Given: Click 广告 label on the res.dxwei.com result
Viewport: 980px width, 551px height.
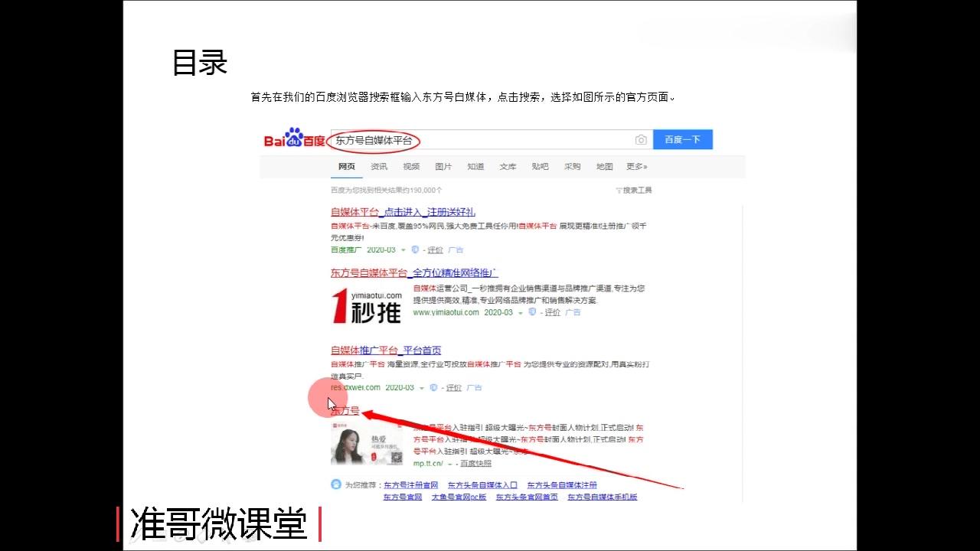Looking at the screenshot, I should click(x=474, y=388).
